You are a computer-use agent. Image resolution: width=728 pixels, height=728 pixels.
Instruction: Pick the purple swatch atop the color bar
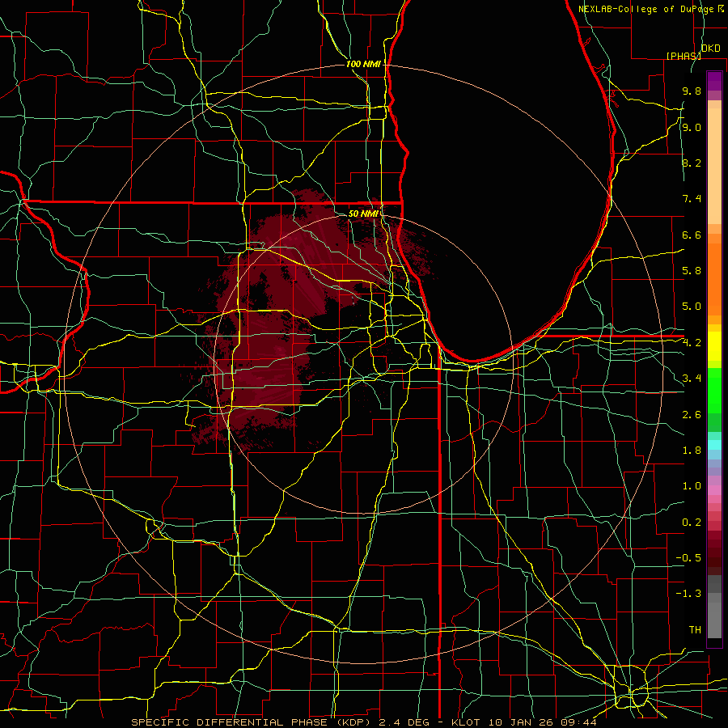714,81
